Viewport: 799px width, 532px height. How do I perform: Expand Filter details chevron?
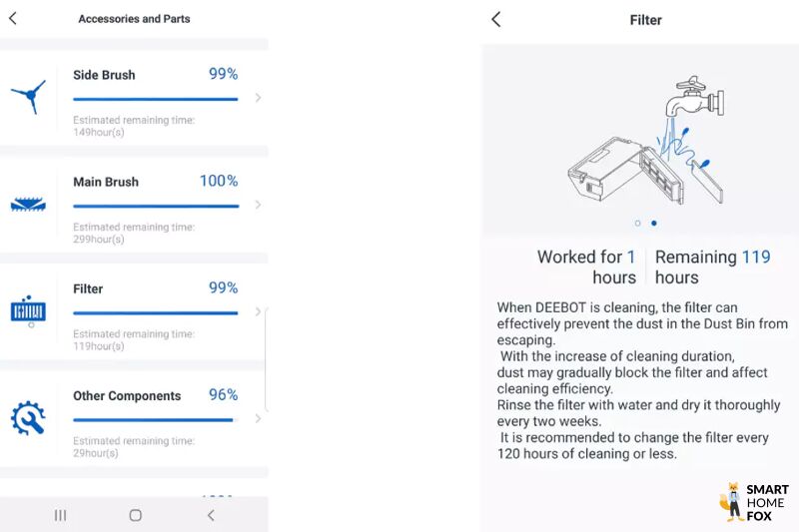[258, 311]
